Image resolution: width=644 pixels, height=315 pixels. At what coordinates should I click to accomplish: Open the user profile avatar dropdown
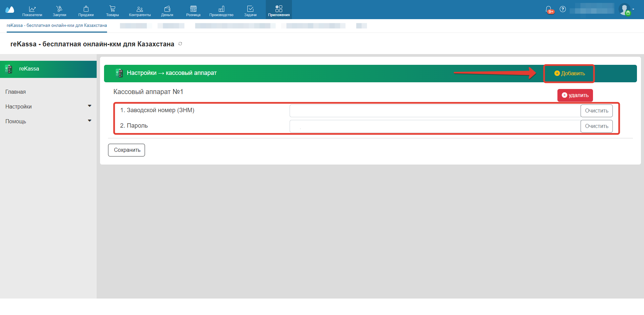tap(626, 9)
